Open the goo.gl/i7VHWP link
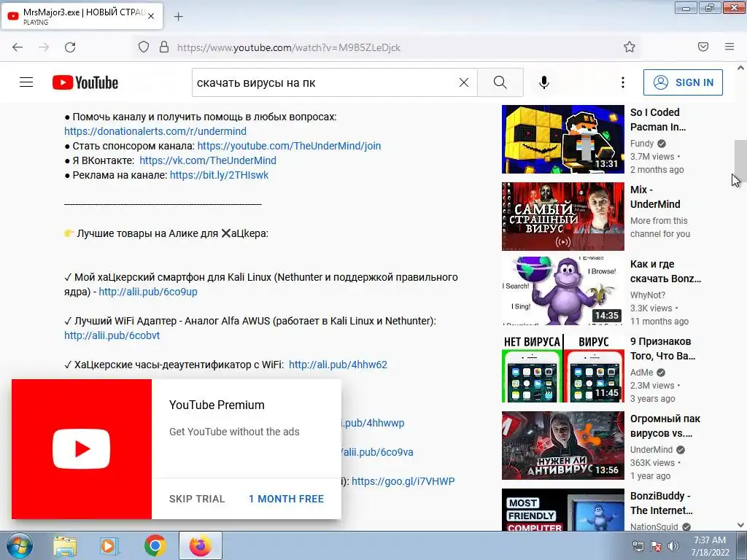The image size is (747, 560). [x=403, y=481]
